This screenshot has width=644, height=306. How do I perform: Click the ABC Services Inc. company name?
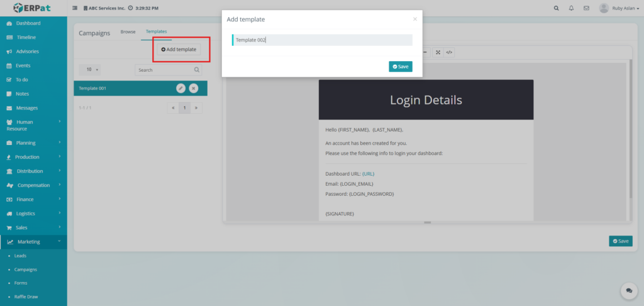point(107,8)
